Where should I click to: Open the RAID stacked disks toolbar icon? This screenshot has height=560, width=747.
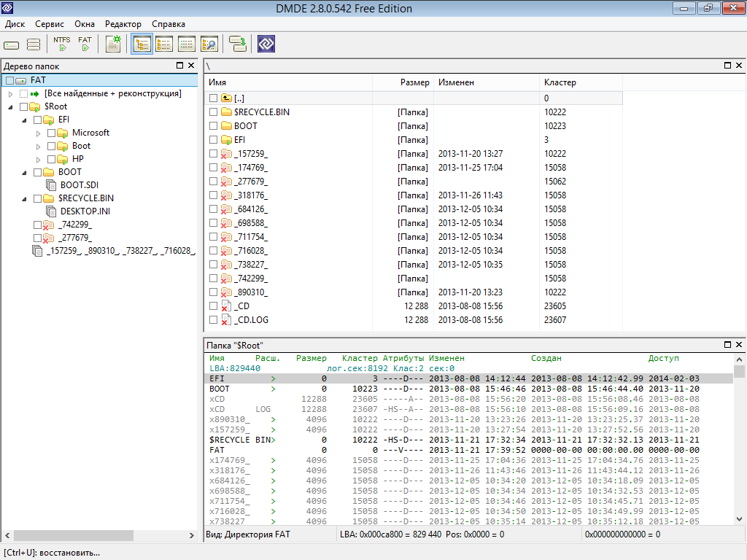click(34, 44)
